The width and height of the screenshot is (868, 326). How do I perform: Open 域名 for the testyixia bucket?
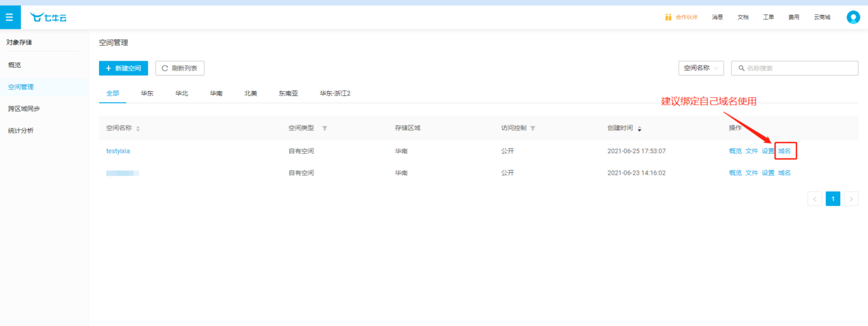click(785, 151)
